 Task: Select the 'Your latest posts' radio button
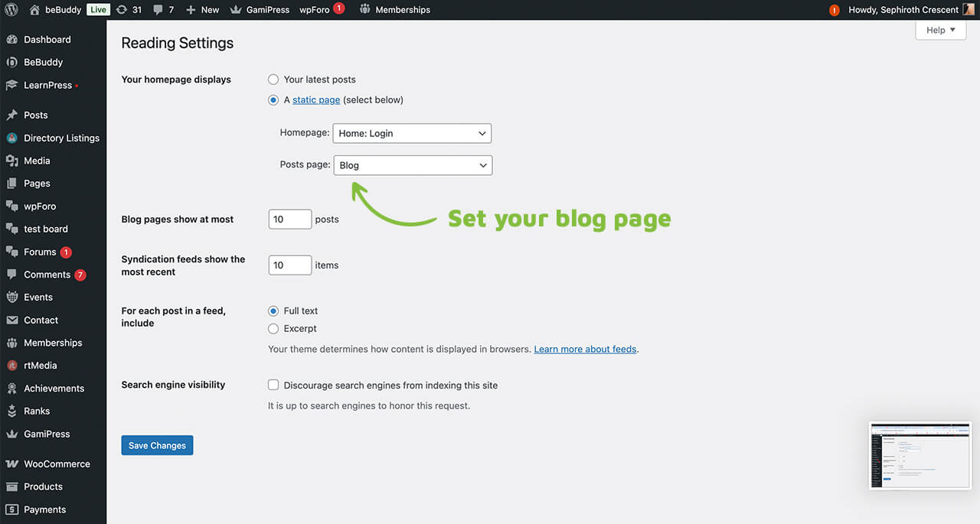pos(273,80)
